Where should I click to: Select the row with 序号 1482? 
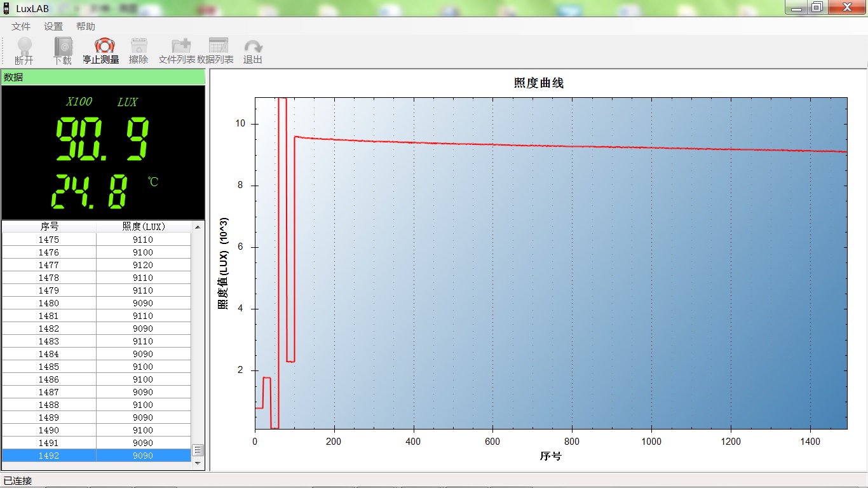[97, 329]
